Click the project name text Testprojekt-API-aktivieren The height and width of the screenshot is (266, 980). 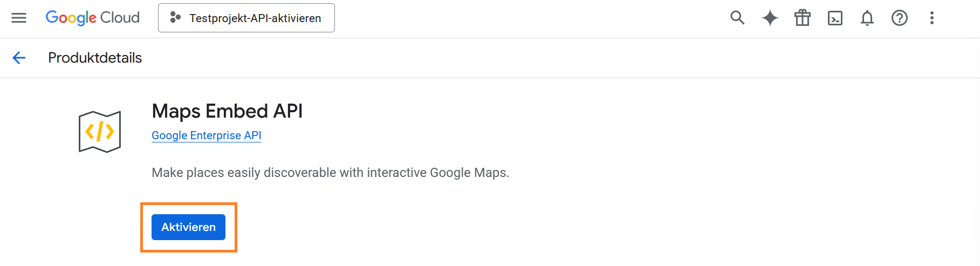(x=255, y=18)
